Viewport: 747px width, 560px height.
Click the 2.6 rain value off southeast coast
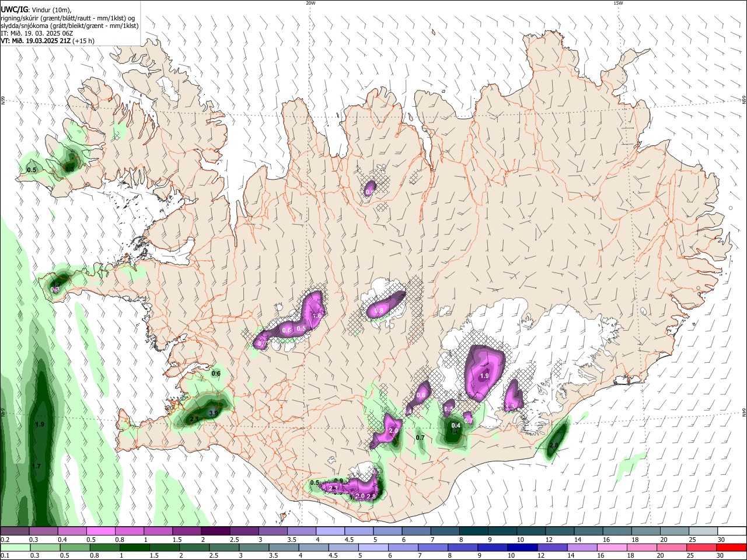(x=554, y=445)
